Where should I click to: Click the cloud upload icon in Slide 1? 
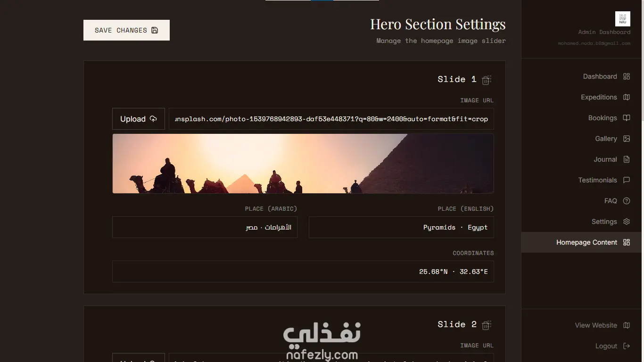[x=153, y=119]
